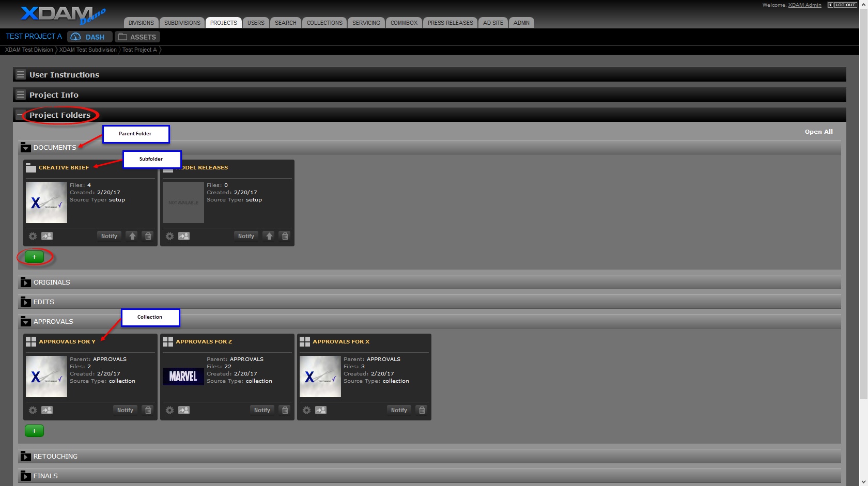This screenshot has height=486, width=868.
Task: Open gear settings on Approvals For X
Action: 306,410
